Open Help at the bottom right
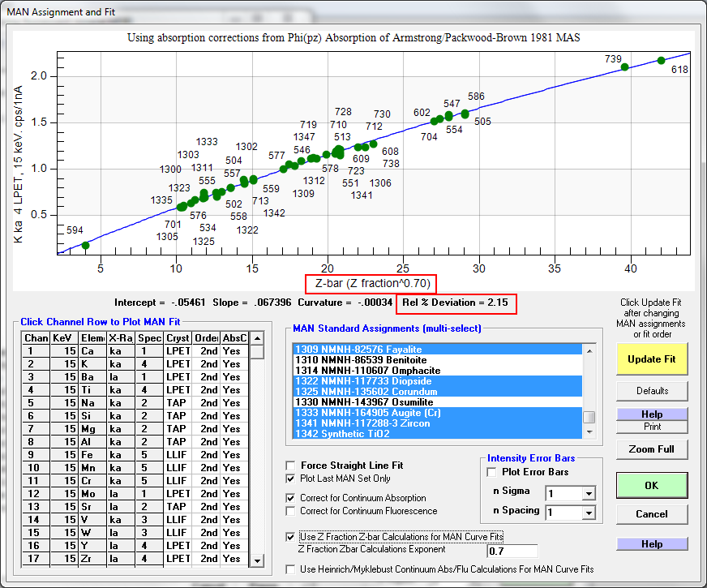Image resolution: width=707 pixels, height=588 pixels. [x=652, y=544]
